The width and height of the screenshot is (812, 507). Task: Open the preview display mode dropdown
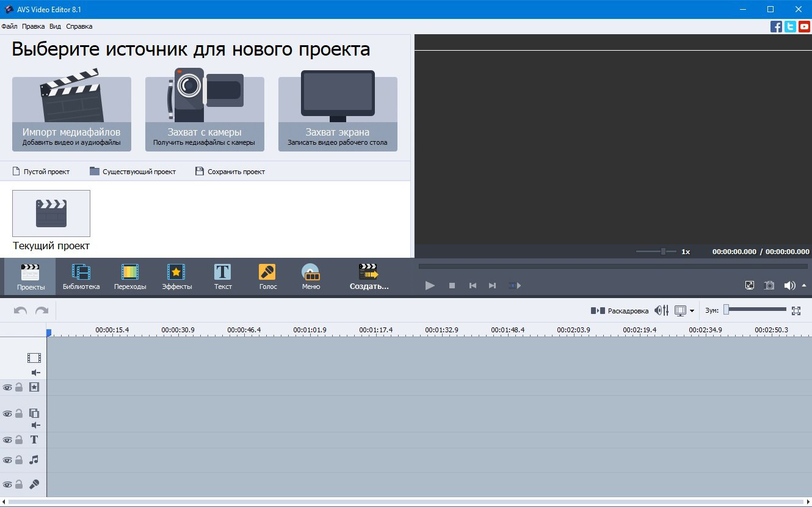[x=692, y=310]
